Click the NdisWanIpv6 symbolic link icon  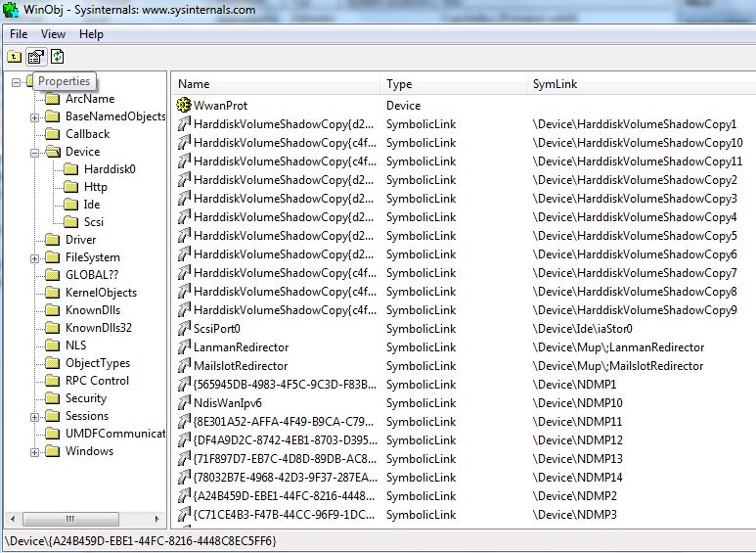click(x=184, y=403)
